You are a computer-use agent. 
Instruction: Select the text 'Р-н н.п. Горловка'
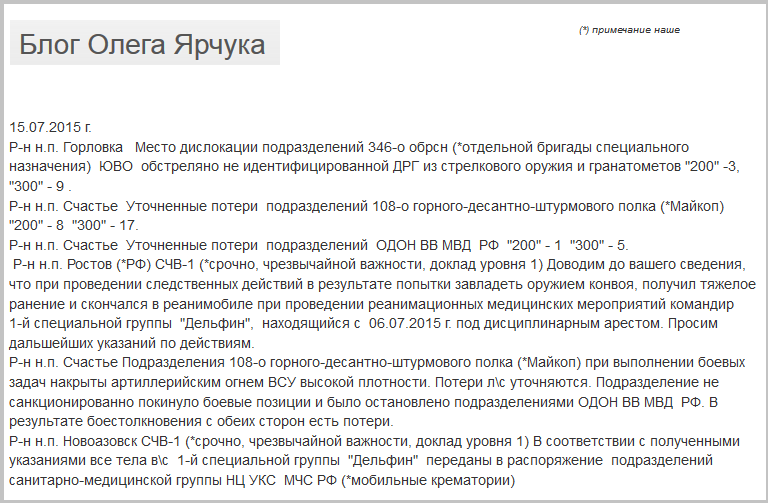(66, 147)
